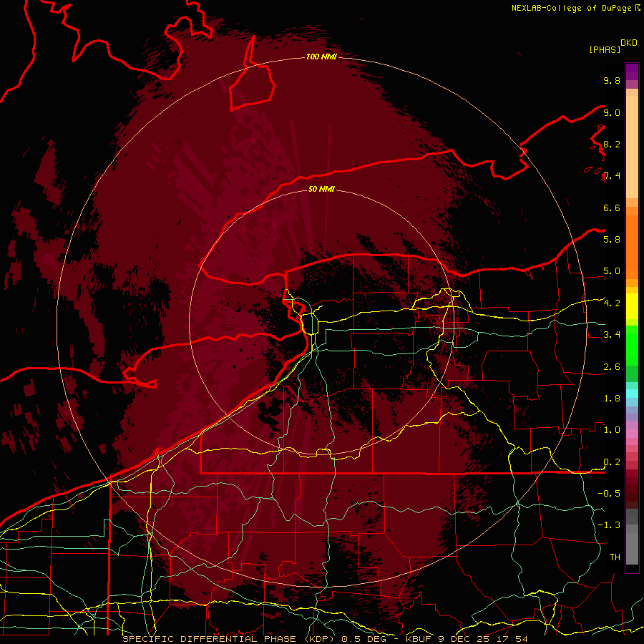Click the 2.6 scale value
This screenshot has width=644, height=644.
tap(612, 367)
